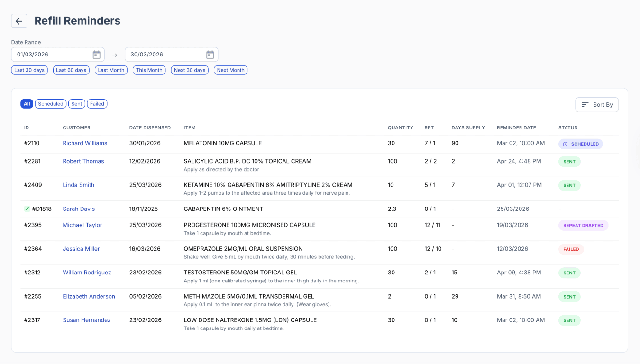Click the Refill Reminders page title

pos(77,21)
